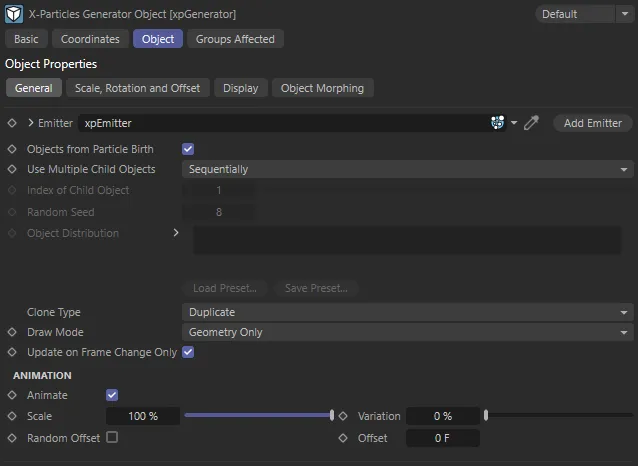Screen dimensions: 638x466
Task: Click the Offset value input field
Action: [442, 438]
